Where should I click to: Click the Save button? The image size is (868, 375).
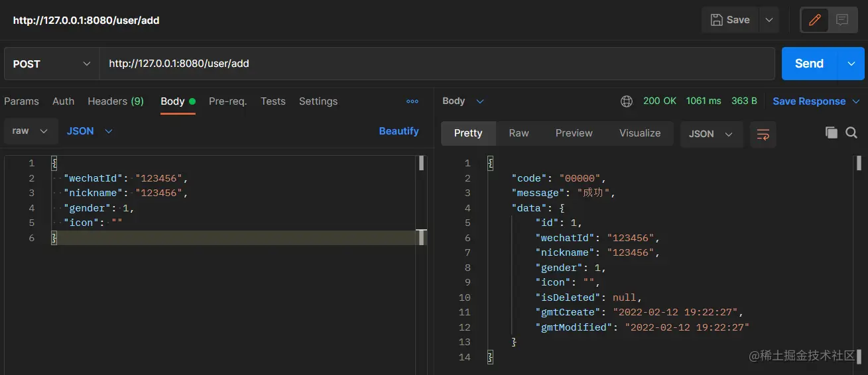click(x=730, y=20)
